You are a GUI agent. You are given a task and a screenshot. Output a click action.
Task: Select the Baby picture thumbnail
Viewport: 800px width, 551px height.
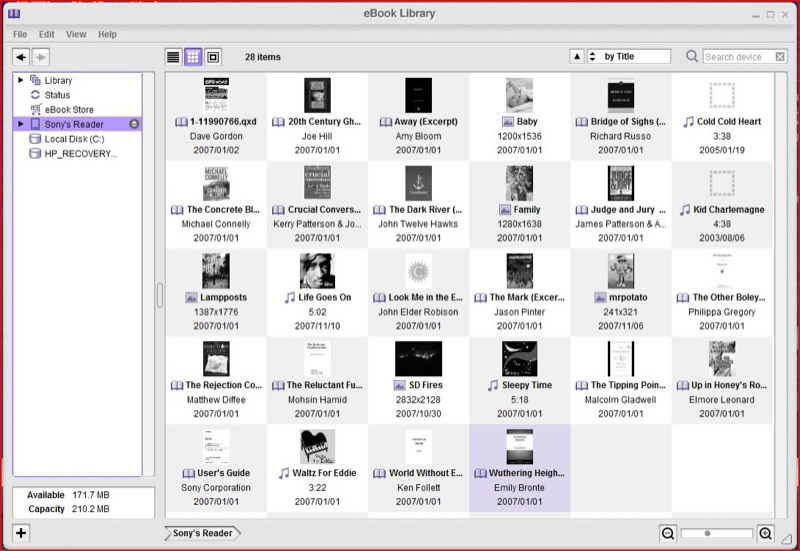coord(519,95)
